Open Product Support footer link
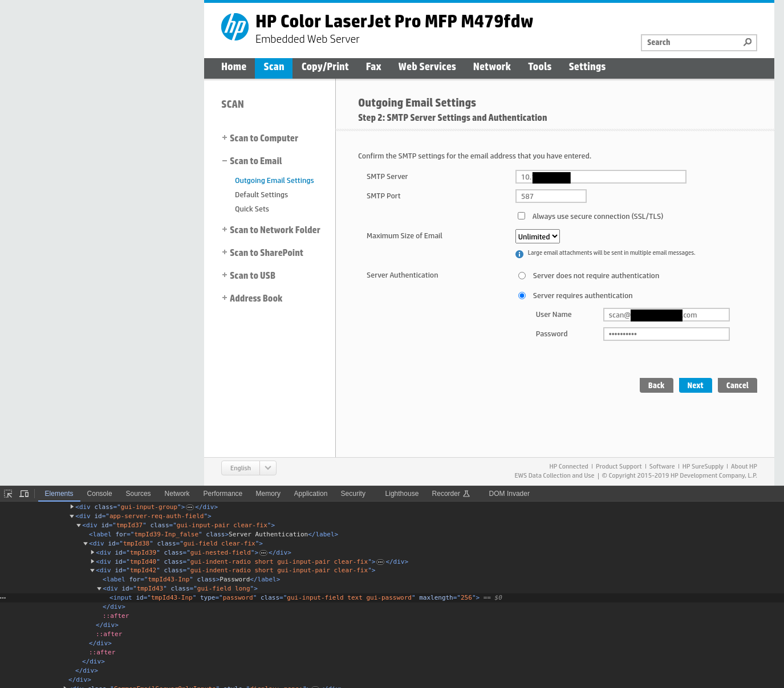The width and height of the screenshot is (784, 688). point(619,466)
